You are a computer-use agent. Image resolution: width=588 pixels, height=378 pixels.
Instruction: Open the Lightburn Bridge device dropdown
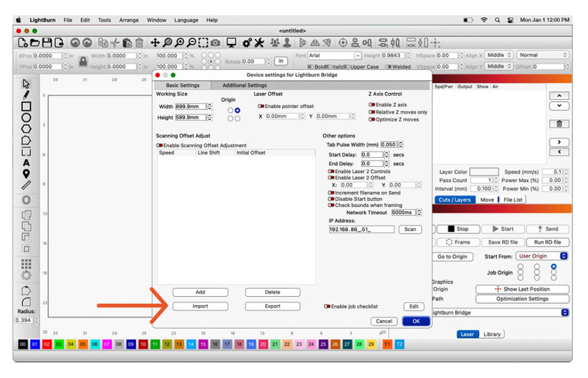coord(500,313)
